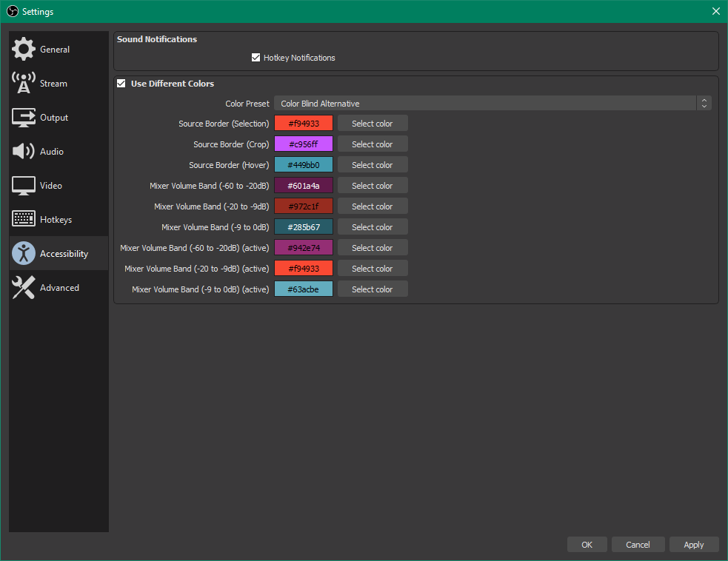Screen dimensions: 728x561
Task: Apply the current settings
Action: pos(694,544)
